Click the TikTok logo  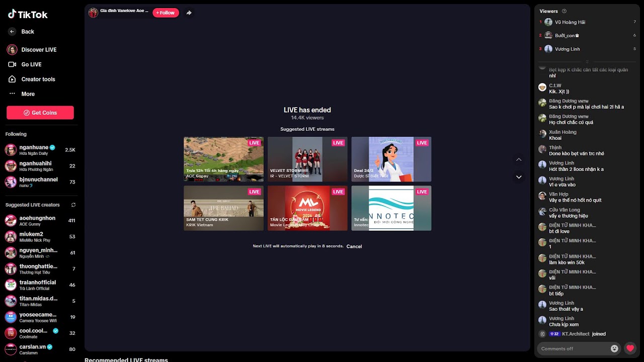coord(28,15)
